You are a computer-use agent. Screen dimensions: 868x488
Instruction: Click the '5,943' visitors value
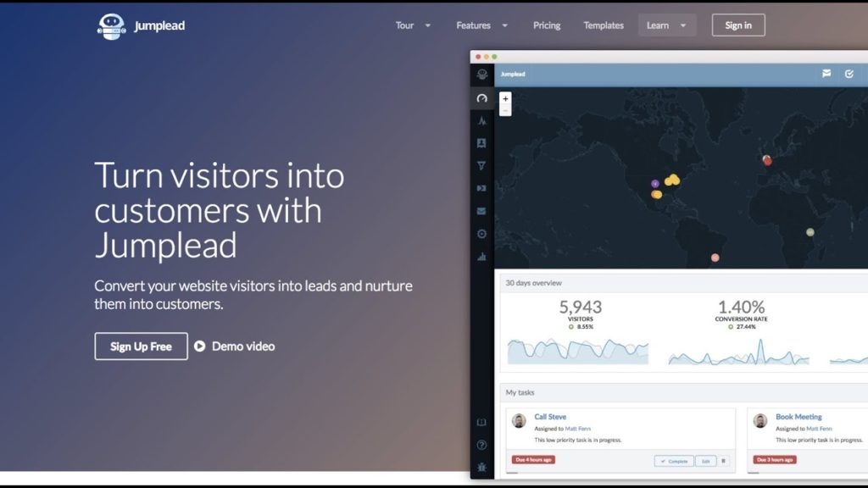[580, 307]
